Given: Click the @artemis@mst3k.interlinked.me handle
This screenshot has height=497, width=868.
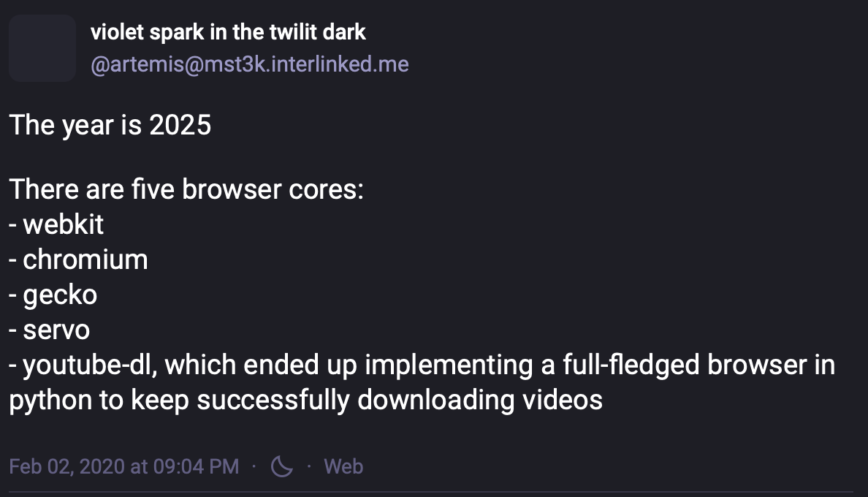Looking at the screenshot, I should click(249, 64).
